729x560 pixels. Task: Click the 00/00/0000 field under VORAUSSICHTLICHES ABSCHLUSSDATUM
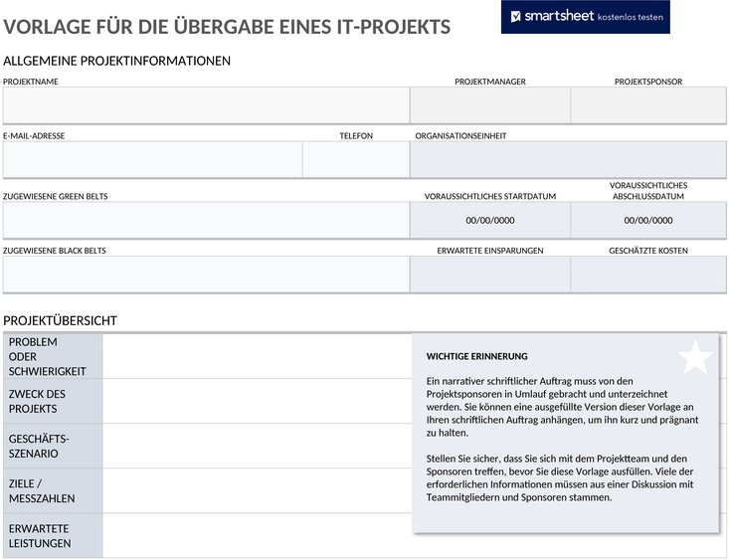click(x=648, y=221)
